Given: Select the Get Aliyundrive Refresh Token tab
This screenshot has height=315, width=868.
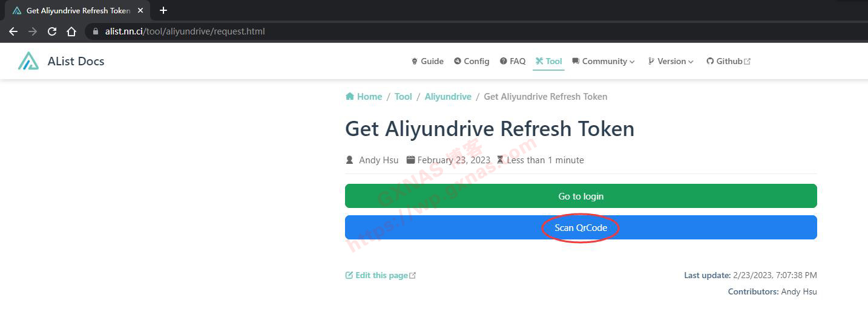Looking at the screenshot, I should pos(77,10).
